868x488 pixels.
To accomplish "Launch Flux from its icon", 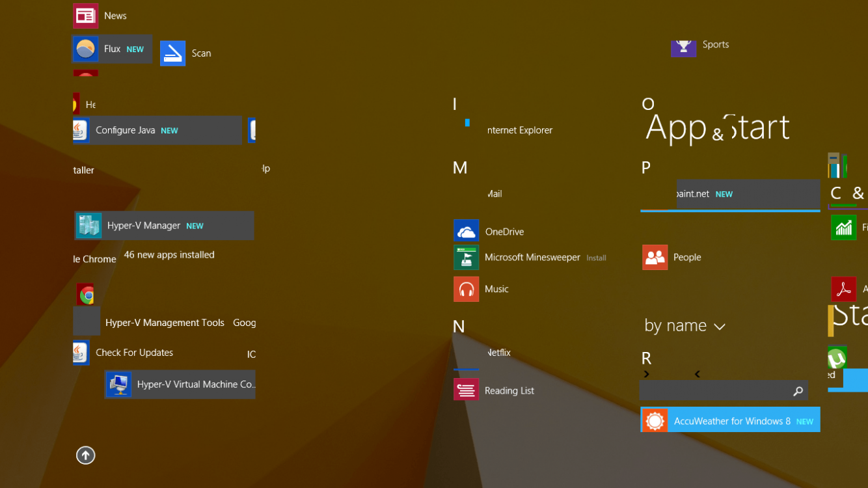I will pos(85,49).
